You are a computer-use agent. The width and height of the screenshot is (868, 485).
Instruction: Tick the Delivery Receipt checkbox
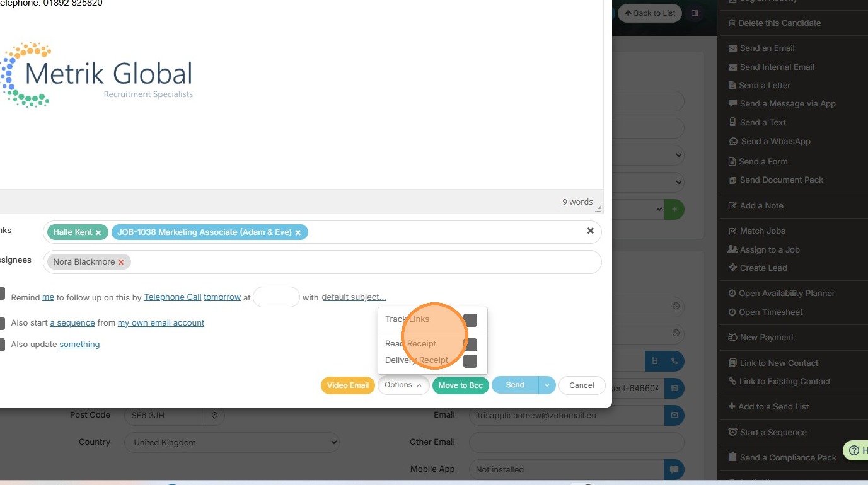pos(470,361)
